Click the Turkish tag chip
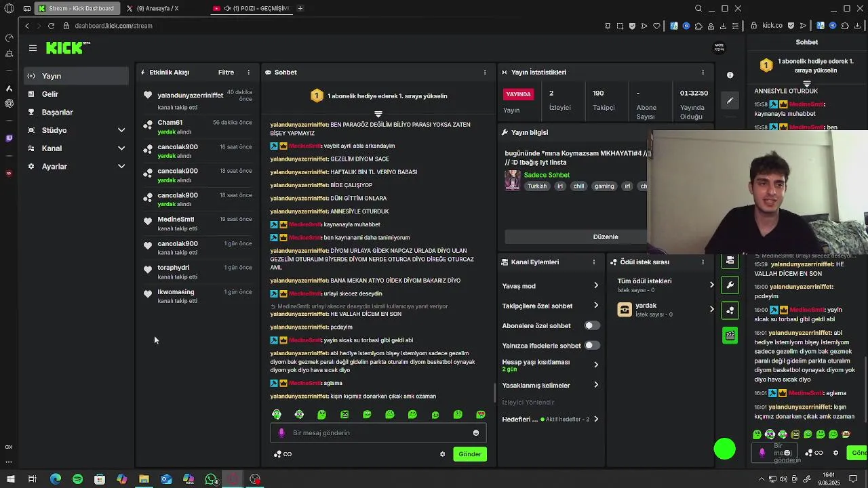This screenshot has width=868, height=488. coord(537,186)
